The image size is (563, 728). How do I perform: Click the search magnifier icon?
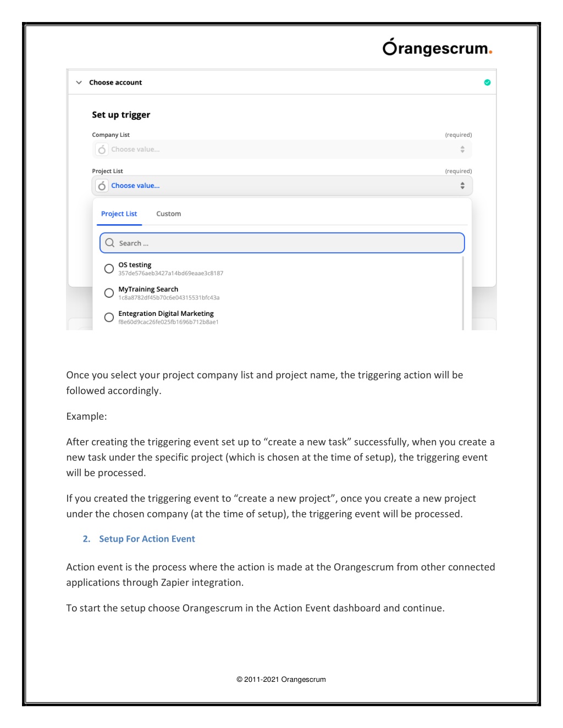click(x=110, y=243)
